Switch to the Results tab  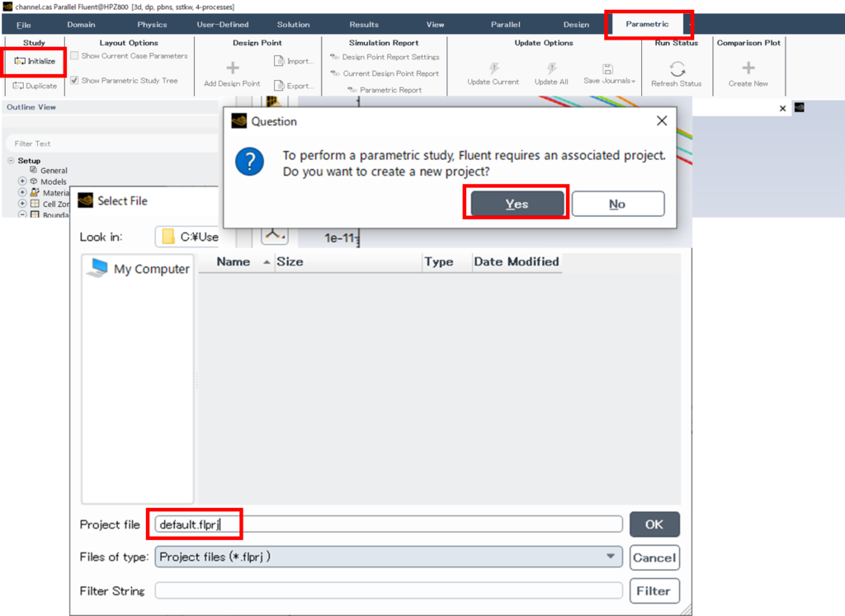click(x=364, y=25)
